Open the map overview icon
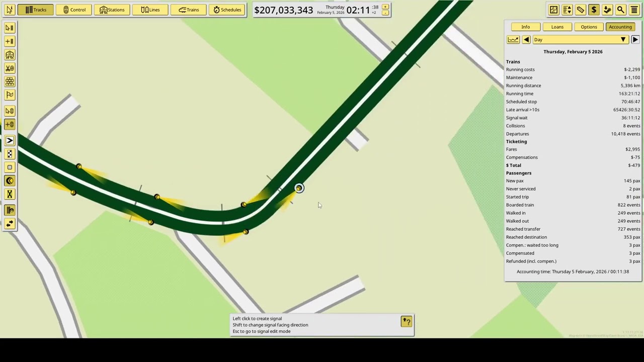Screen dimensions: 644x362 (x=553, y=10)
